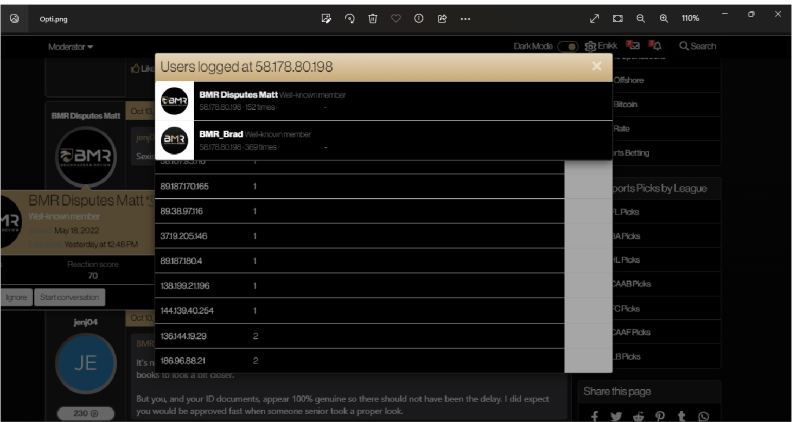
Task: Delete the photo using the trash icon
Action: click(x=373, y=19)
